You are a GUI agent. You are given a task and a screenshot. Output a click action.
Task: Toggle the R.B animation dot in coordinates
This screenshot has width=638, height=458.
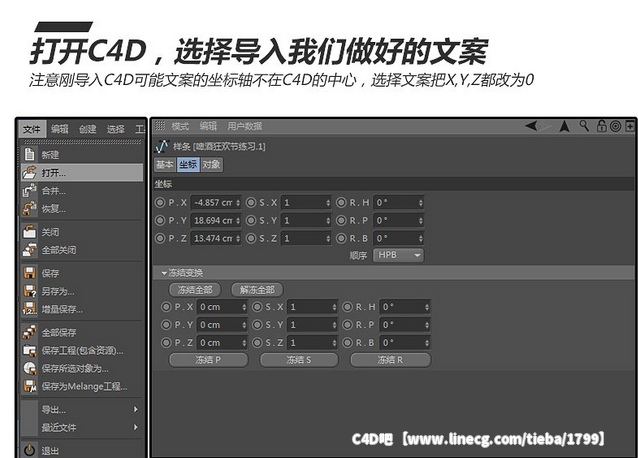[341, 238]
